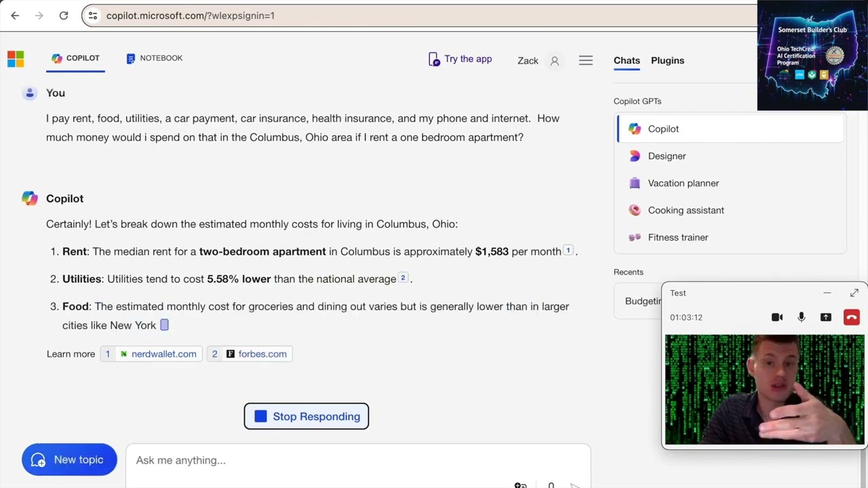868x488 pixels.
Task: Switch to the COPILOT tab
Action: pyautogui.click(x=75, y=58)
